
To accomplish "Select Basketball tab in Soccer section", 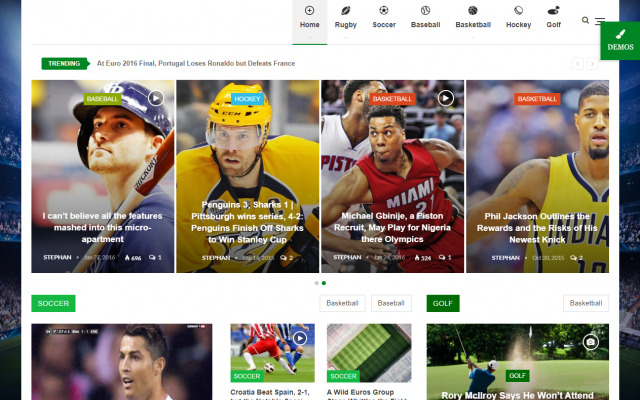I will tap(342, 303).
